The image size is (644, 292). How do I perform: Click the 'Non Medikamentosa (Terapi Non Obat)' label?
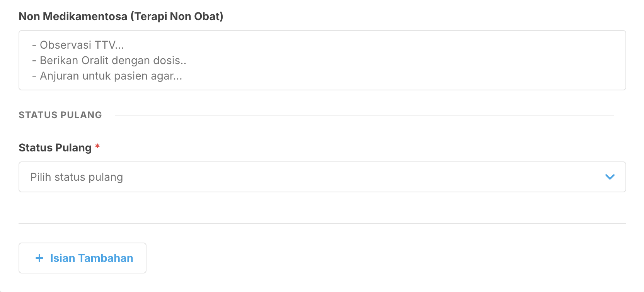pyautogui.click(x=121, y=16)
